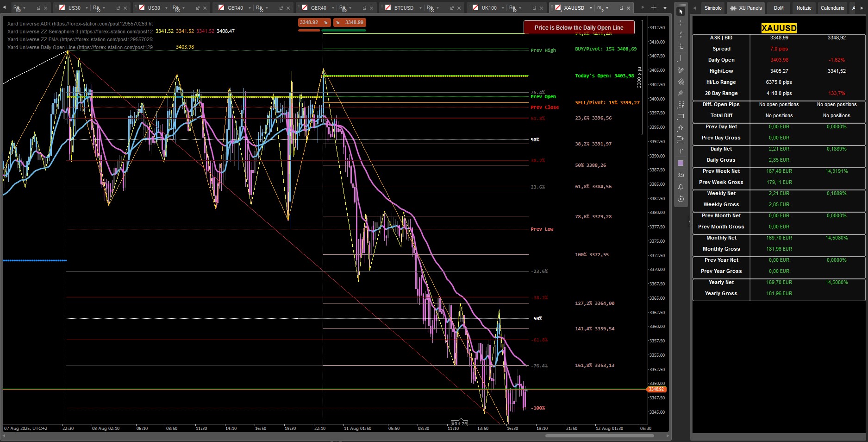The image size is (868, 442).
Task: Detach the first US30 chart tab
Action: (x=118, y=8)
